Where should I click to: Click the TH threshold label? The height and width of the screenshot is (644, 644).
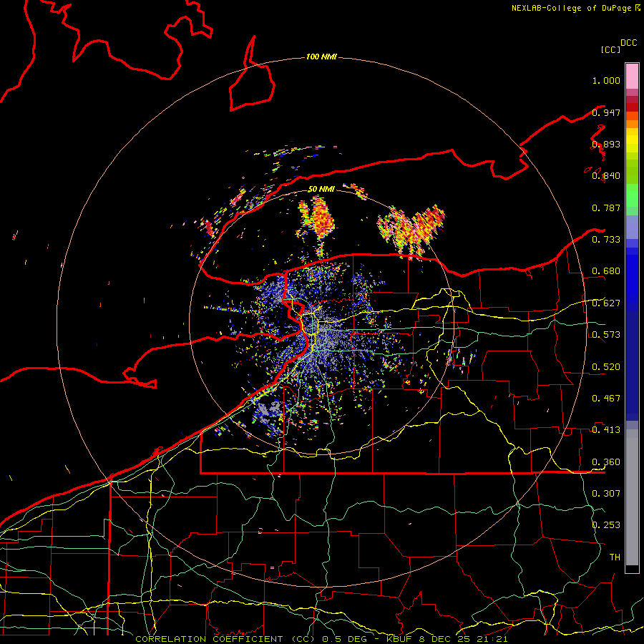click(x=615, y=557)
